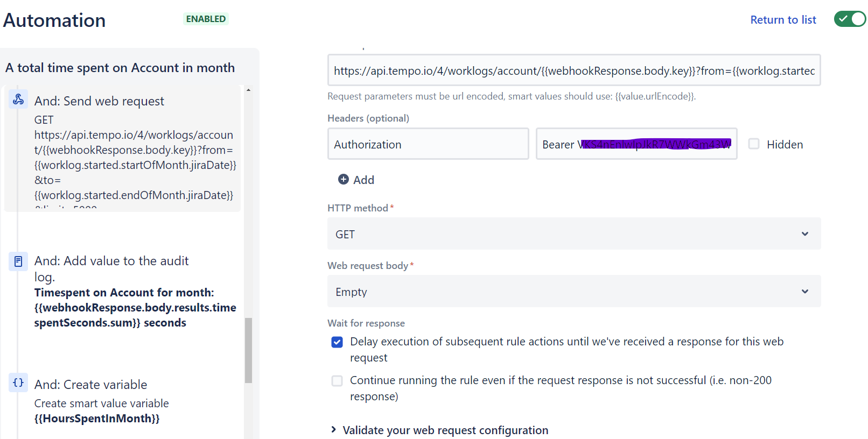Open the Web request body dropdown
This screenshot has width=868, height=439.
click(573, 291)
